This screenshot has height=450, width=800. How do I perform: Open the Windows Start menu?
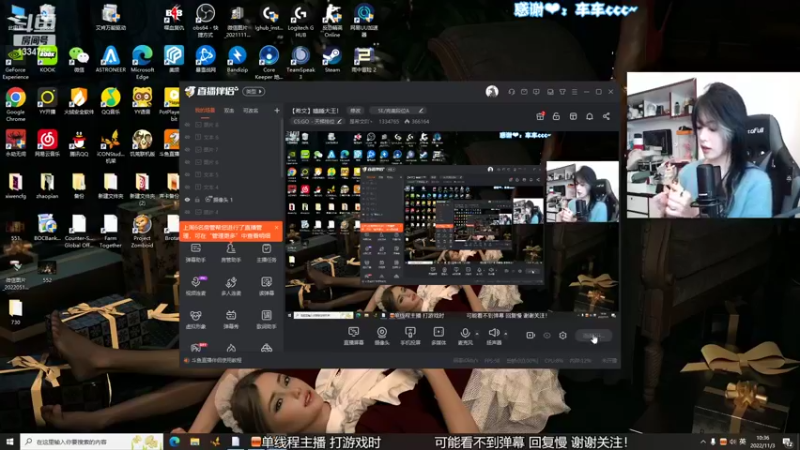(x=10, y=441)
